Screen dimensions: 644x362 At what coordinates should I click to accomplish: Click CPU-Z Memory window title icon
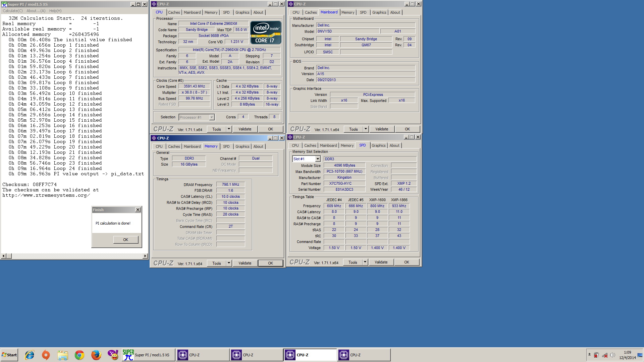pos(154,138)
